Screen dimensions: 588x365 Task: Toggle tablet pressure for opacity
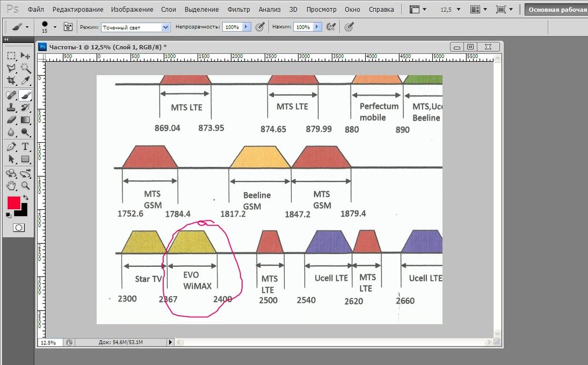pos(259,27)
